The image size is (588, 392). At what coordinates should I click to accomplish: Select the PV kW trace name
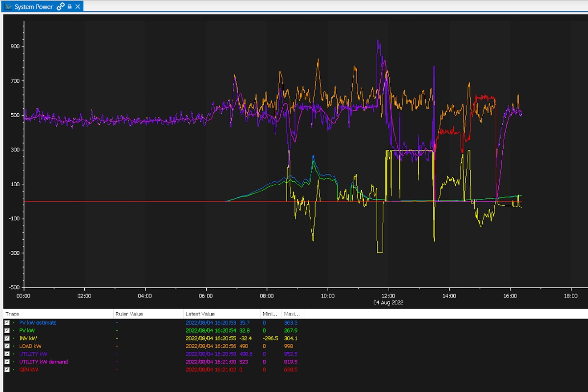point(27,330)
